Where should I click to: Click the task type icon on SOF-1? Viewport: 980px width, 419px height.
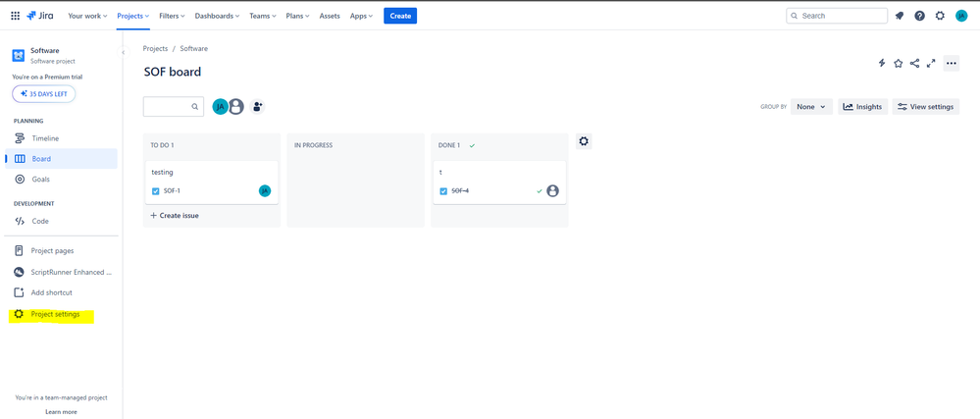(156, 191)
